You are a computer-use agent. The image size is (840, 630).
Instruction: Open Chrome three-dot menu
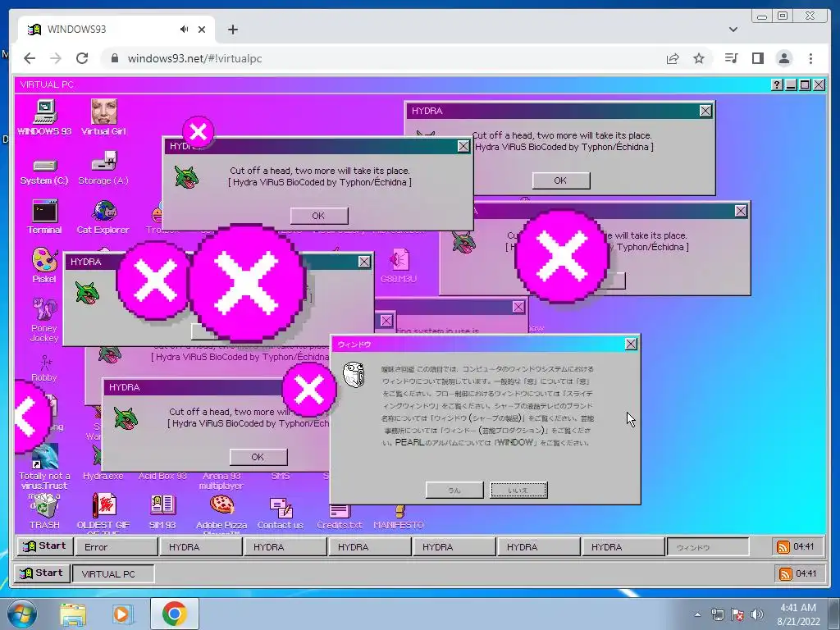810,58
